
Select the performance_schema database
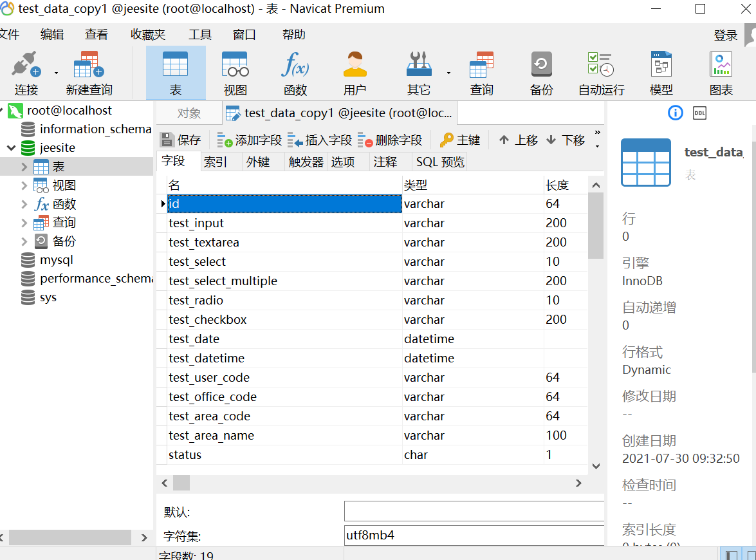97,279
